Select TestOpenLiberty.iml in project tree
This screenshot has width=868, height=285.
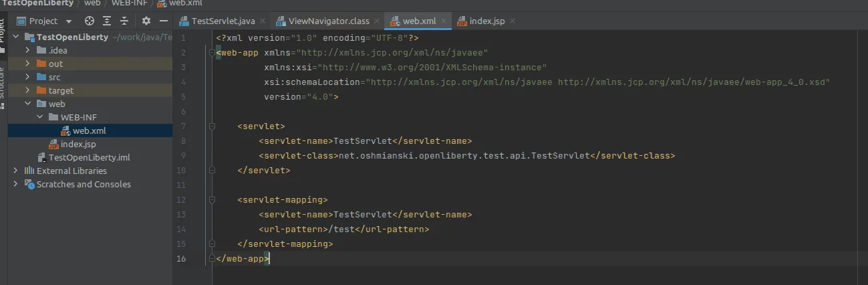point(89,157)
